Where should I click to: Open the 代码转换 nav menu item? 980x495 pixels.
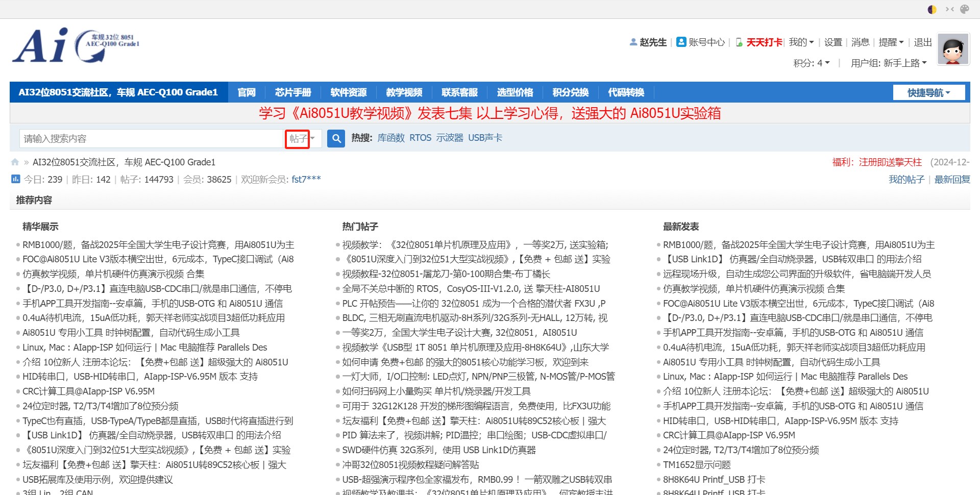626,92
